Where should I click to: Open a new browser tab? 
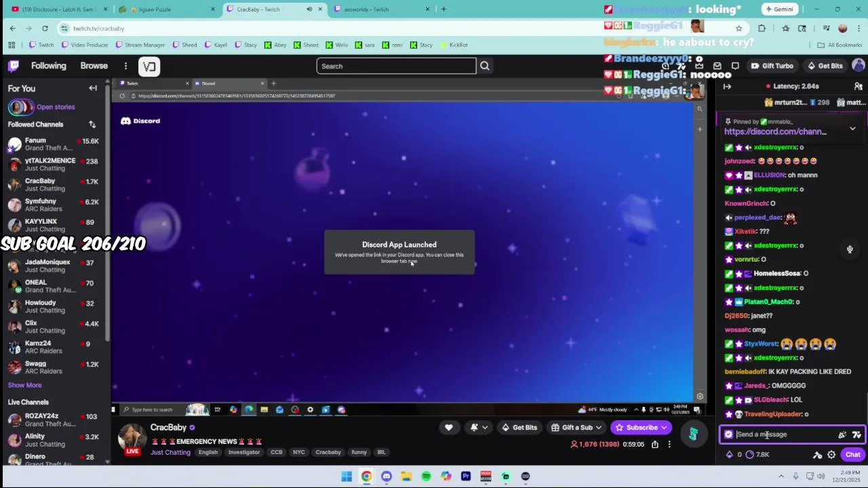pos(443,9)
